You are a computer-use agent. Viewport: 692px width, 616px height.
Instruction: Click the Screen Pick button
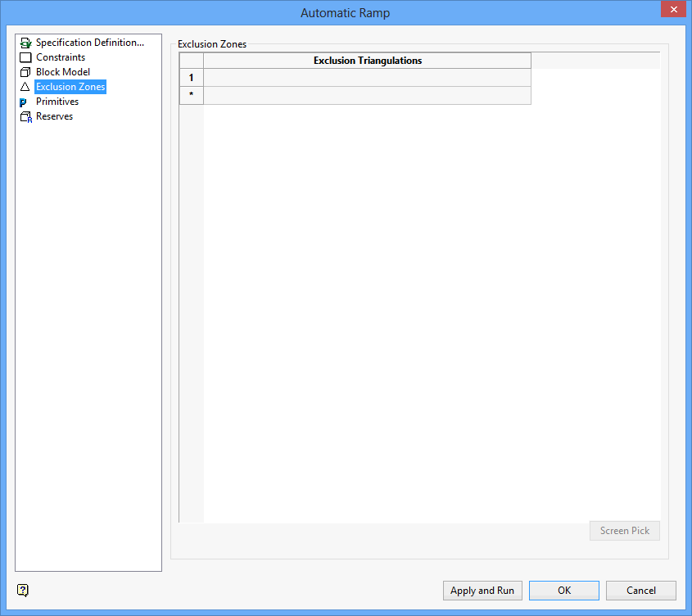(x=625, y=530)
